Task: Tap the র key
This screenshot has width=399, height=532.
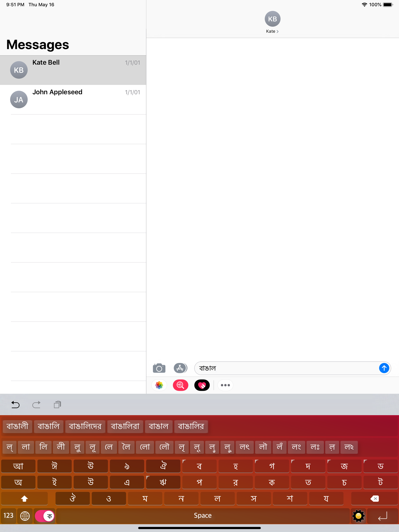Action: pos(236,482)
